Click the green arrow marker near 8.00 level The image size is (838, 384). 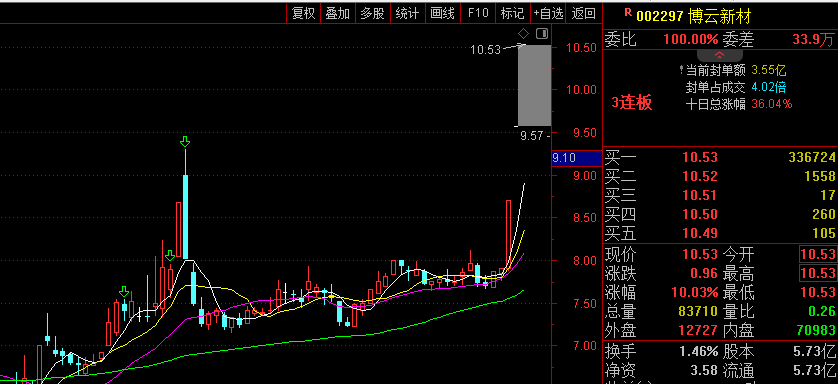click(169, 255)
